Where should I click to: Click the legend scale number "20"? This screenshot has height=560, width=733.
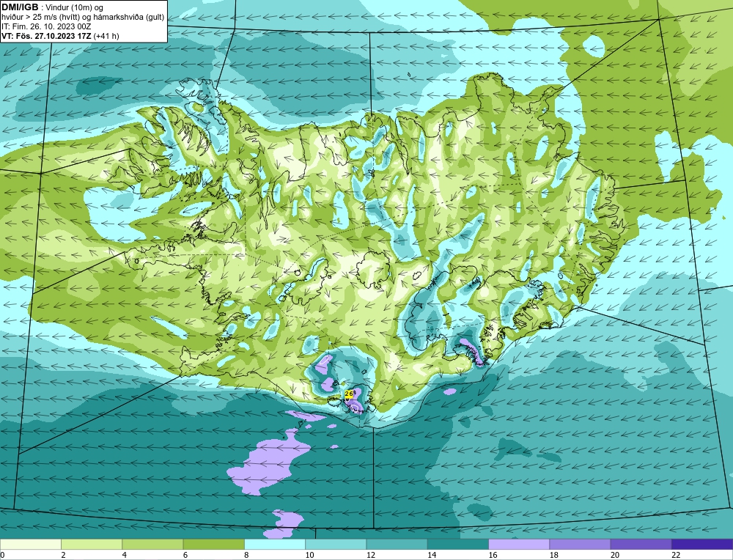[615, 555]
